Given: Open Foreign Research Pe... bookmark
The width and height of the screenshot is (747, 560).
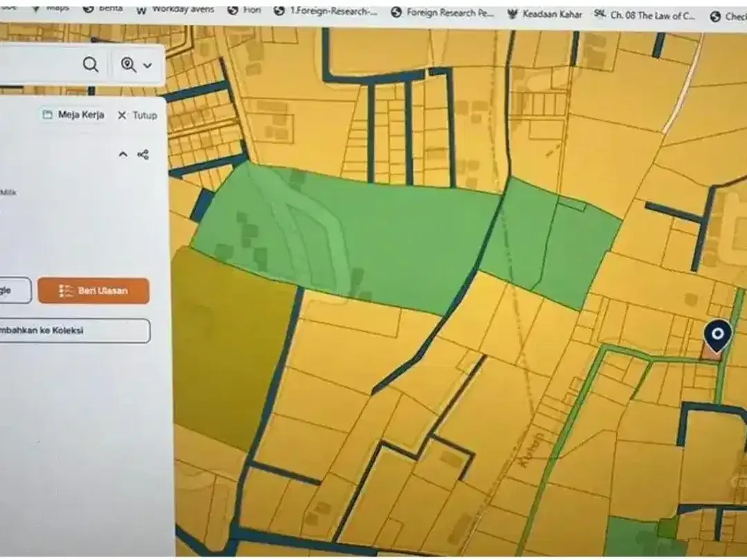Looking at the screenshot, I should point(442,13).
